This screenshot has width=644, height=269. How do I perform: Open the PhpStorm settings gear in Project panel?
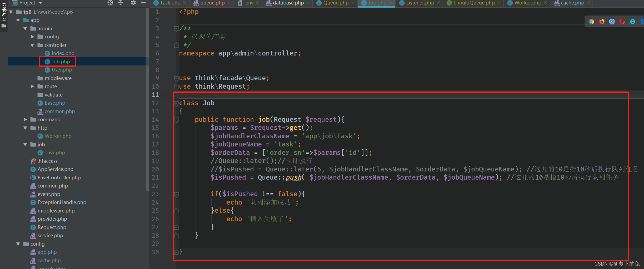coord(133,3)
